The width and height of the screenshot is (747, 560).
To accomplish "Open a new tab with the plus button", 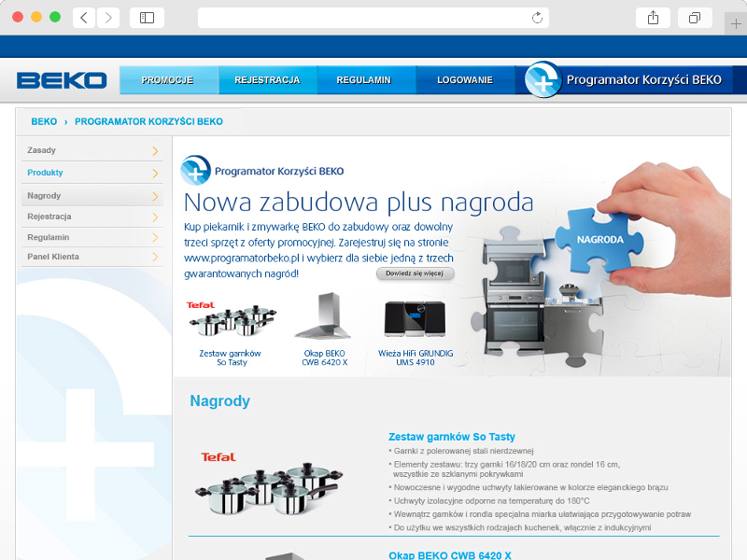I will coord(736,24).
